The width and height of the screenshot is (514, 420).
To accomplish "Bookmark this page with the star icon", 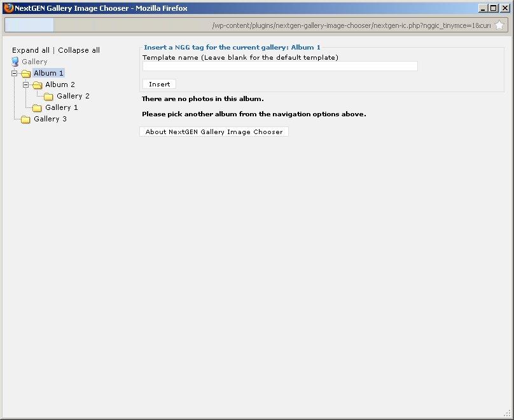I will click(x=499, y=25).
